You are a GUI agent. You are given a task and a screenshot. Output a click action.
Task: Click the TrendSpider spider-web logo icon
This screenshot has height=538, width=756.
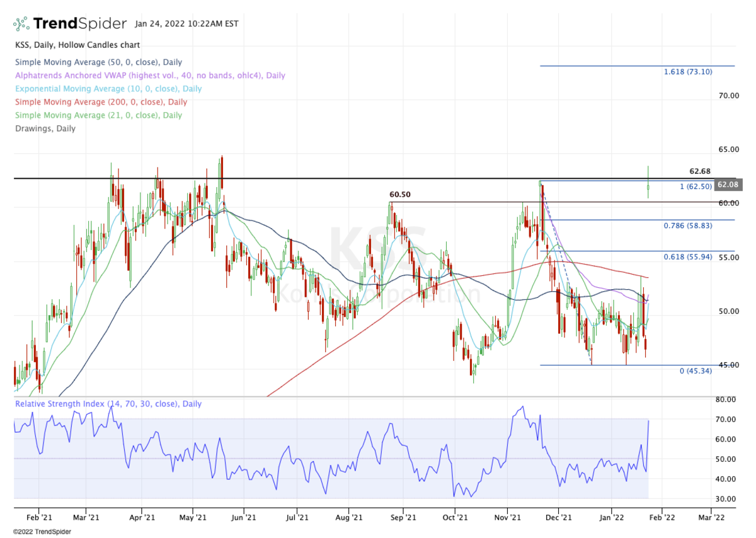[x=21, y=24]
